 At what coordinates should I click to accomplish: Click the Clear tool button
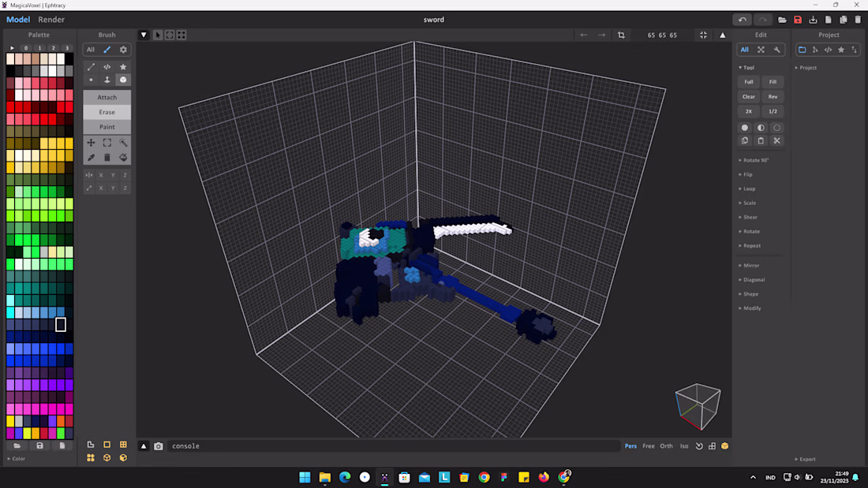click(x=748, y=97)
